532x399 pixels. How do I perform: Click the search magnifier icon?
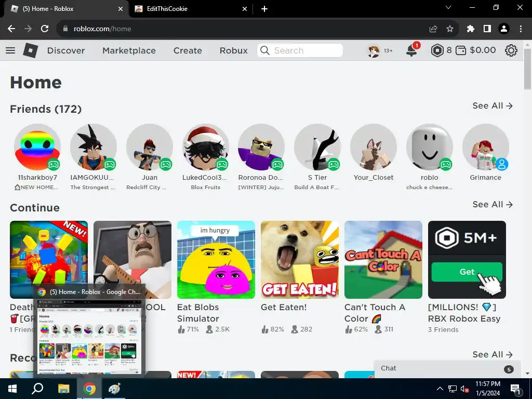click(265, 50)
